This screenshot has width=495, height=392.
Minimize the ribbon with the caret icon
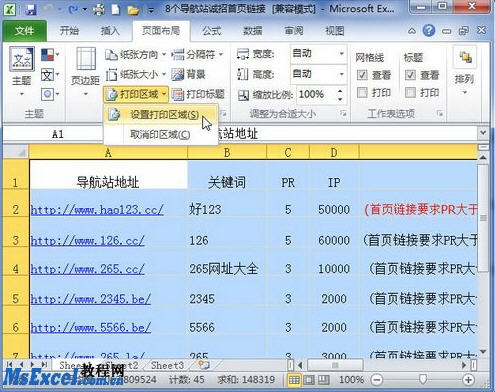coord(412,31)
